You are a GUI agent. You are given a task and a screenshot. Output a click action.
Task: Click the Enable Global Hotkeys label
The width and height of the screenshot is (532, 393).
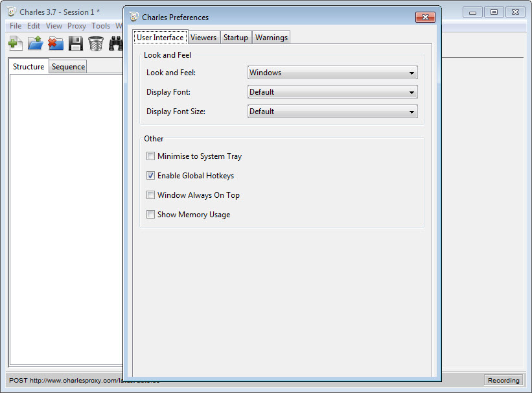(196, 176)
